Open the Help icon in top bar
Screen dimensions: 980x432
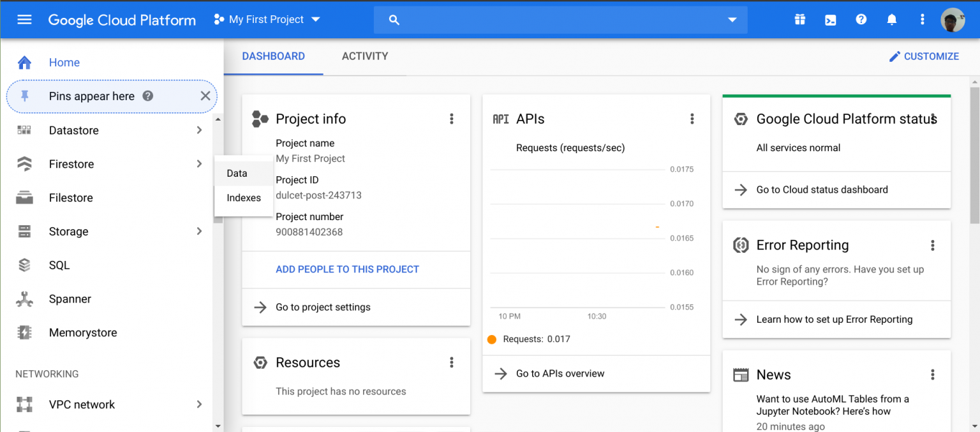(861, 20)
